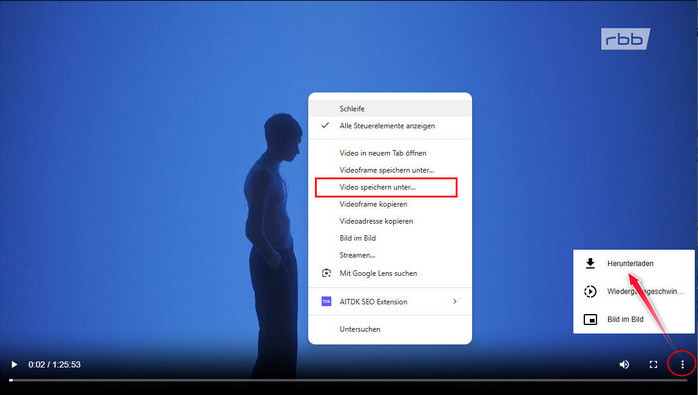Choose Video speichern unter...
This screenshot has width=698, height=395.
point(390,187)
